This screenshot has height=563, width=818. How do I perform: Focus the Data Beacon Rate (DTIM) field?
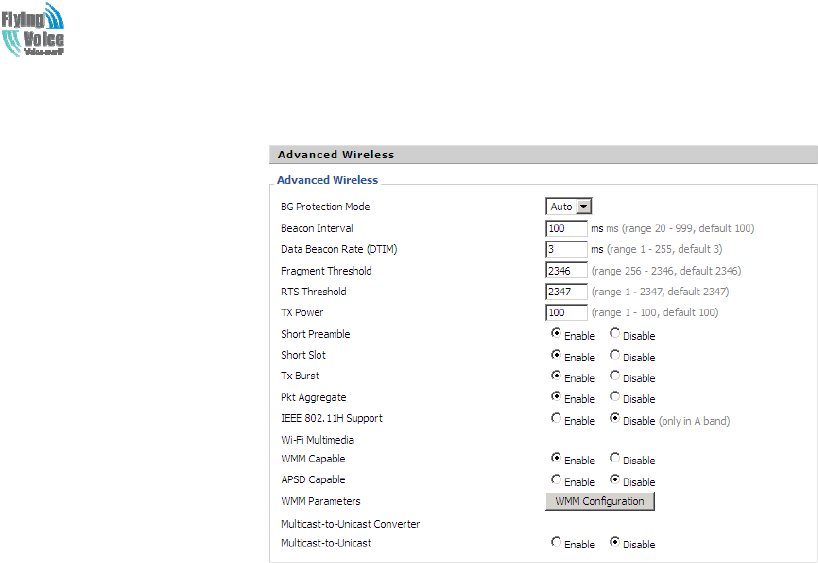(x=567, y=249)
